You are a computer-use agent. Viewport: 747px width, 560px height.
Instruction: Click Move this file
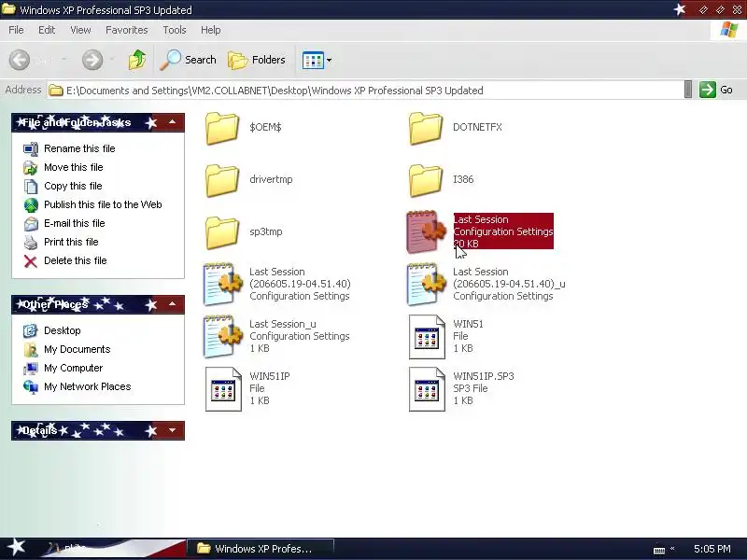click(74, 167)
